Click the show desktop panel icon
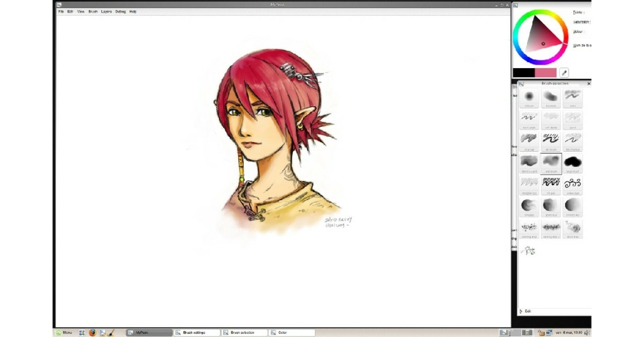 click(x=82, y=333)
